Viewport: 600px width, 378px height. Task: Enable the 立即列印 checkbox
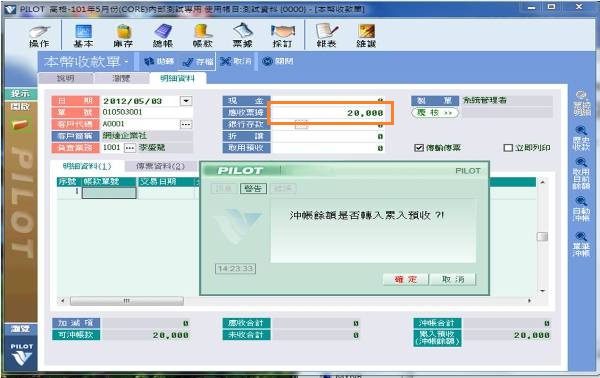(x=508, y=148)
